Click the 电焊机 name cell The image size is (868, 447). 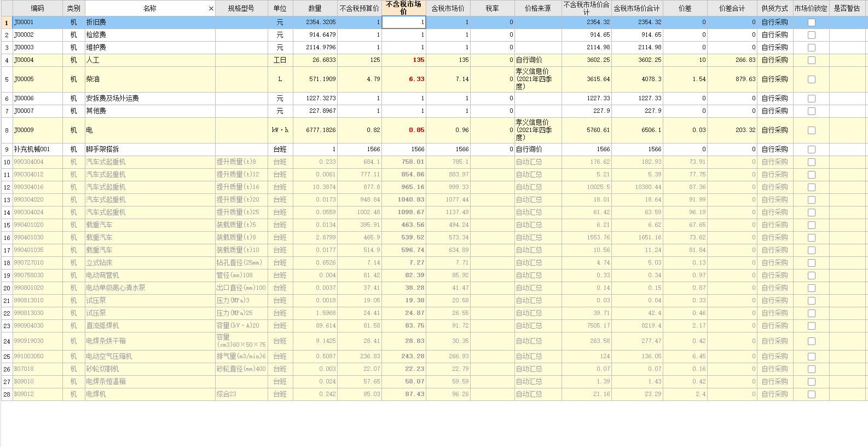coord(150,394)
